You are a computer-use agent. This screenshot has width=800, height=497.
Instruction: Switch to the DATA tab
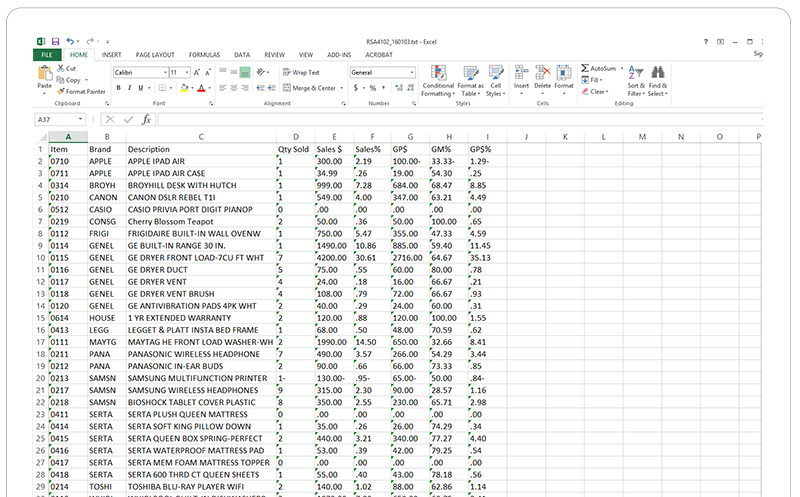[x=242, y=55]
